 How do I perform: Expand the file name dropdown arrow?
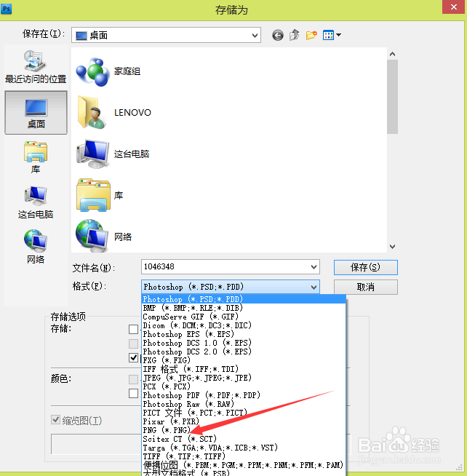click(x=314, y=267)
